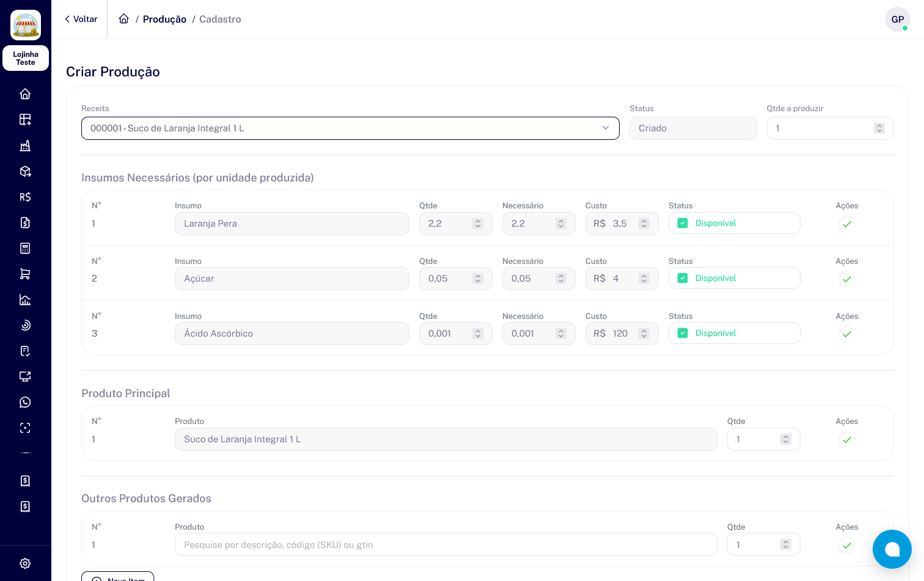Go to Produção in breadcrumb

(164, 19)
